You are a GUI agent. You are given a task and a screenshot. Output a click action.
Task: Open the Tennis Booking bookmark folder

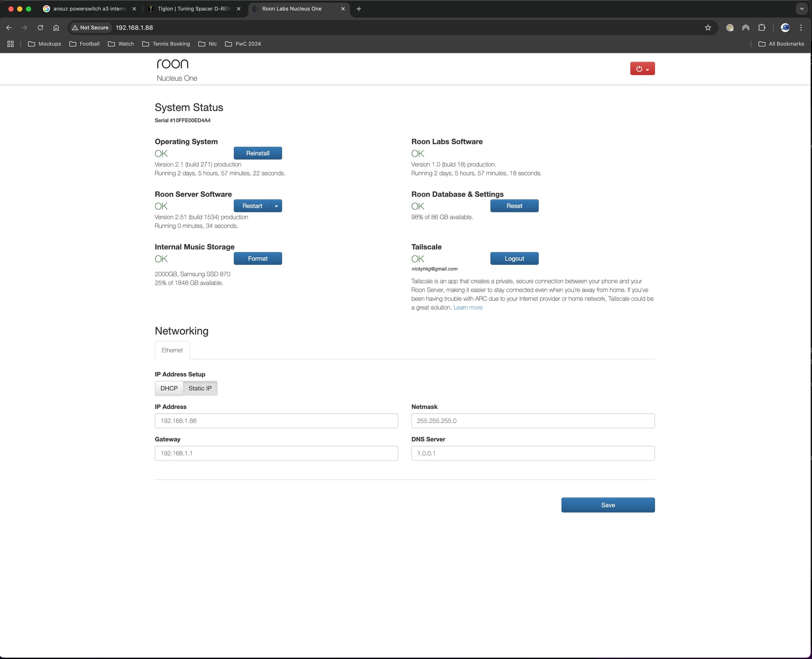(166, 44)
